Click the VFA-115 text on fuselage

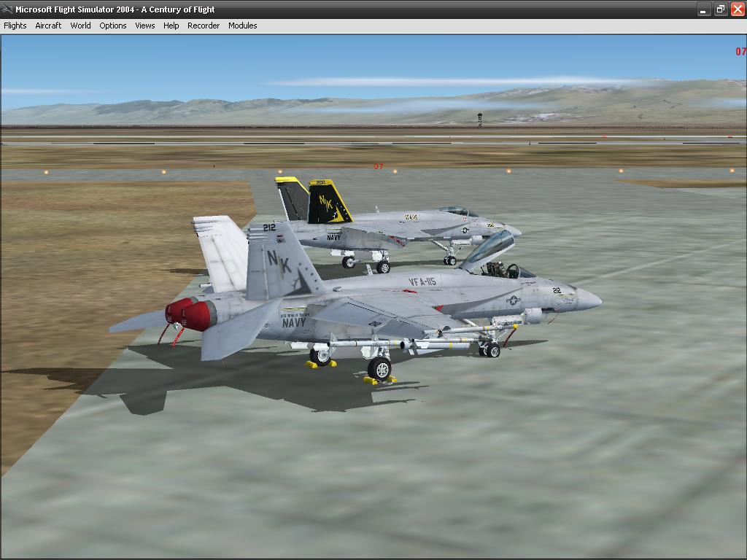(x=422, y=281)
